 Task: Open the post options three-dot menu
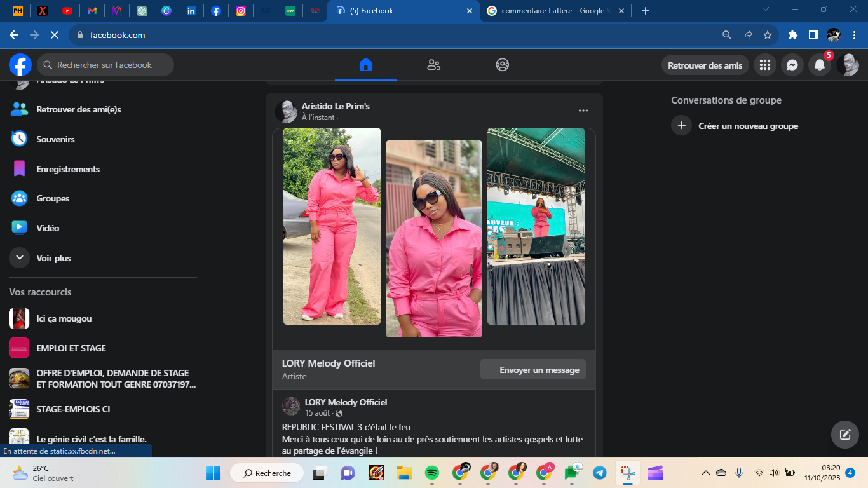coord(583,111)
